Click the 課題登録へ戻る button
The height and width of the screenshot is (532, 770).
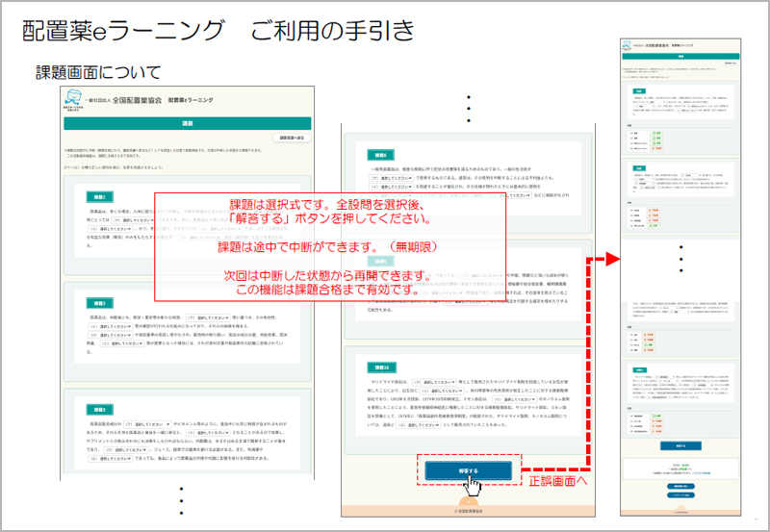click(290, 139)
